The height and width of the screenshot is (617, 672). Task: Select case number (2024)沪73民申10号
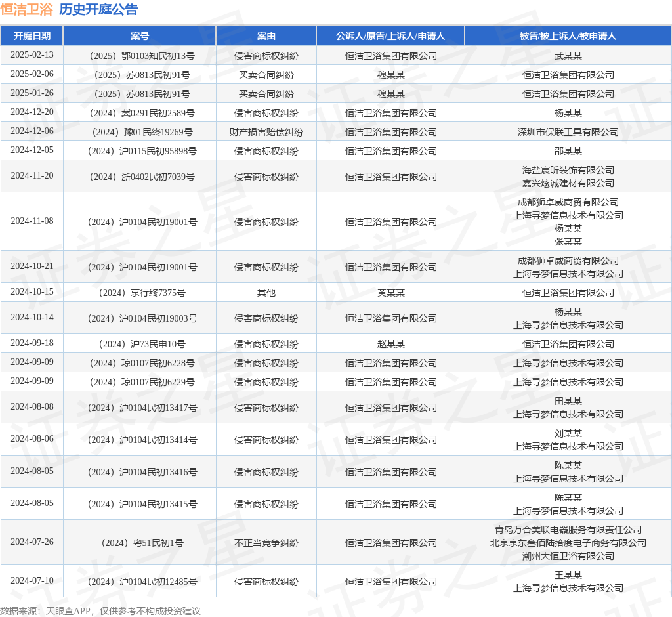coord(142,345)
